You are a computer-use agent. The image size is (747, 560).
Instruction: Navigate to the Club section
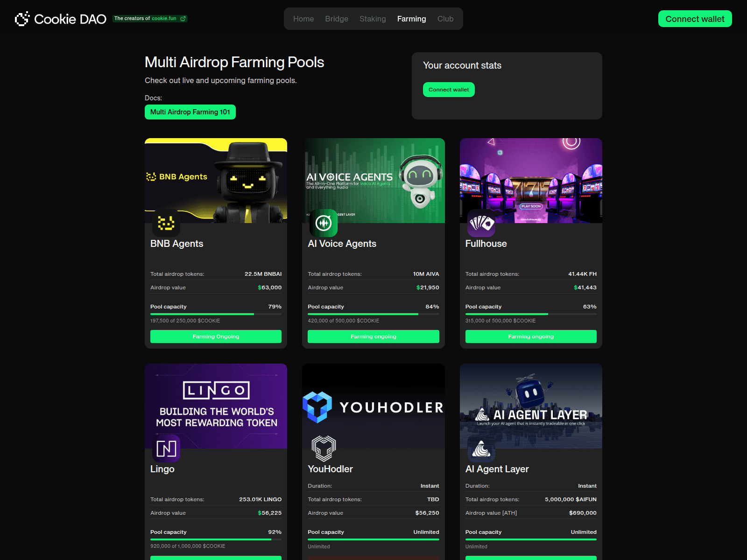coord(445,19)
